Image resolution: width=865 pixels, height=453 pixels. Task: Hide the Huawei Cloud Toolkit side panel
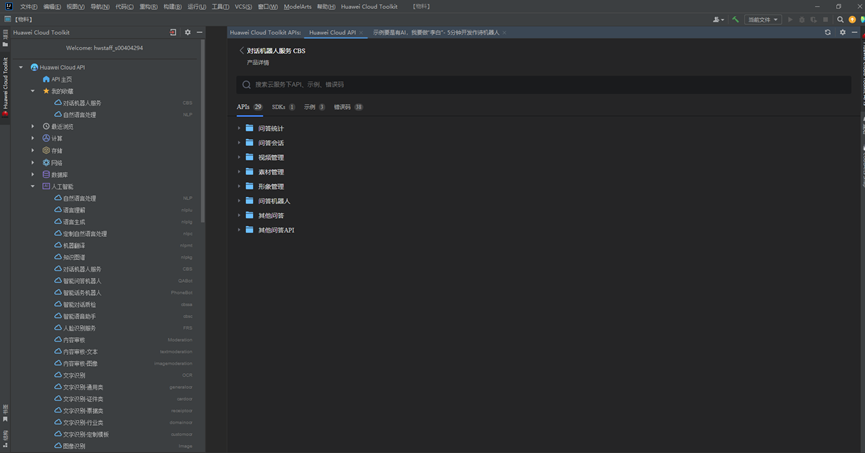tap(199, 33)
